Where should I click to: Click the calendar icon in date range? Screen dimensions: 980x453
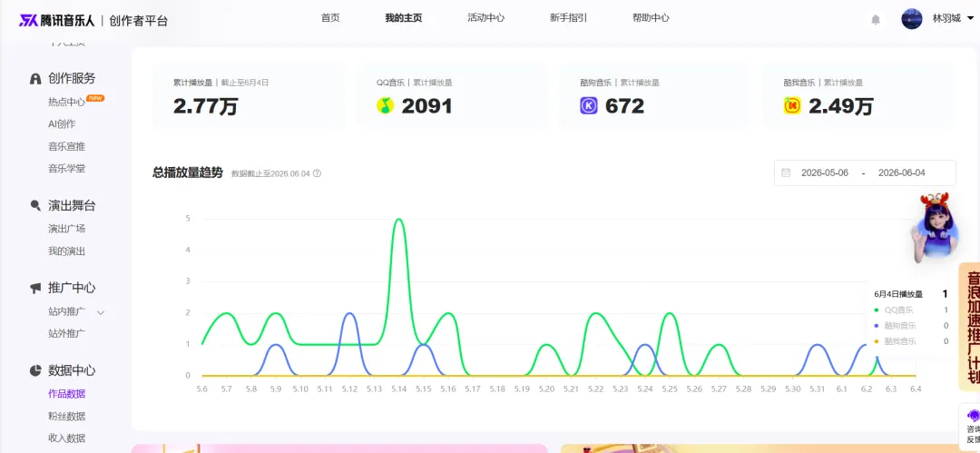(786, 172)
